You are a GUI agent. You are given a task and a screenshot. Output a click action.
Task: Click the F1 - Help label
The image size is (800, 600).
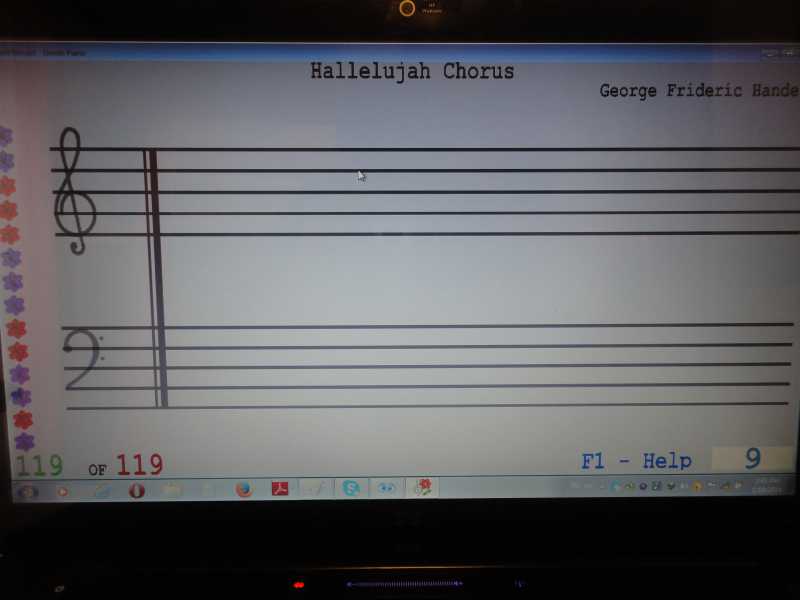pos(636,461)
